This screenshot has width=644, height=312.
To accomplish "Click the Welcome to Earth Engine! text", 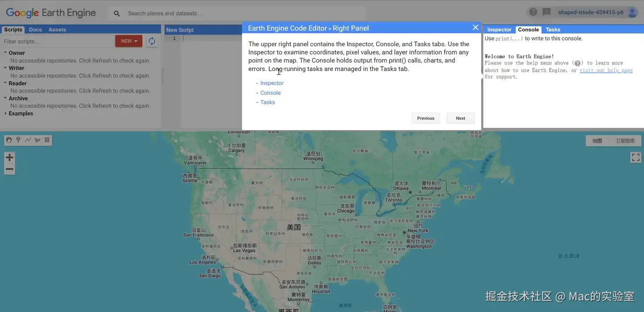I will [519, 56].
